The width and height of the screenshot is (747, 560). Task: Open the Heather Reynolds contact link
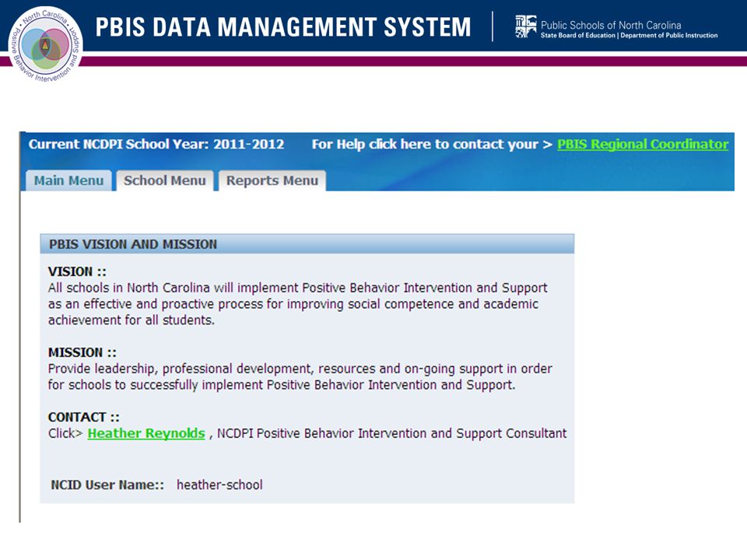(146, 433)
